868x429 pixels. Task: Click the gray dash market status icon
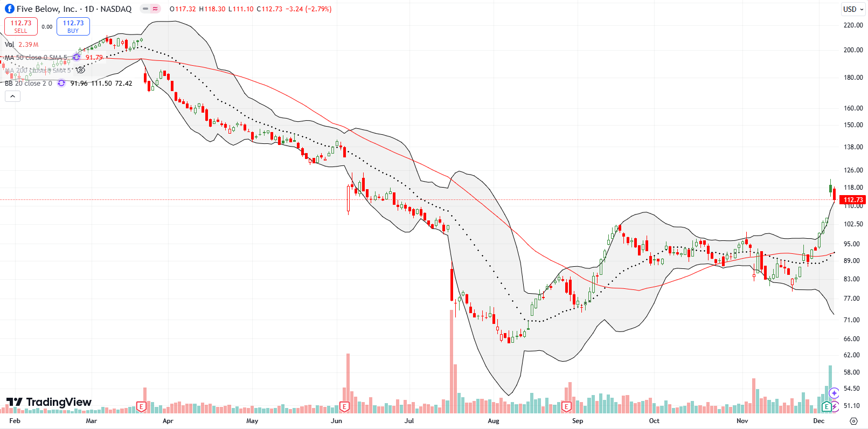pos(145,9)
